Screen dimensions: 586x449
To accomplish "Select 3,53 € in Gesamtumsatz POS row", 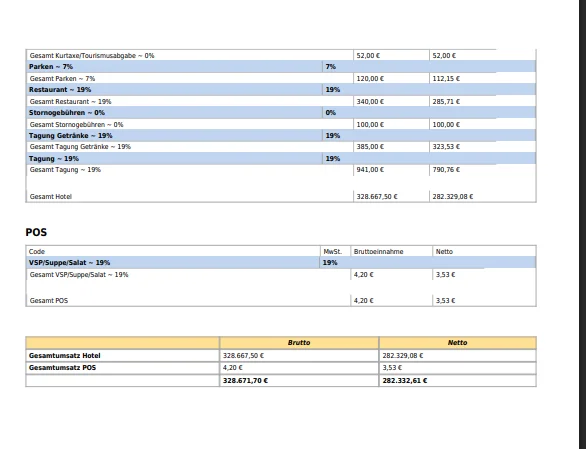I will coord(392,367).
